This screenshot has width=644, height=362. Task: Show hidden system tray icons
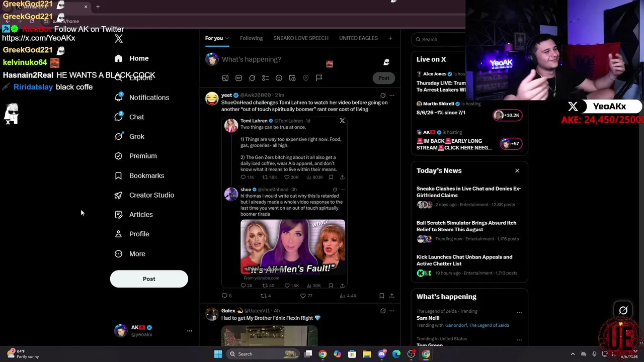[573, 354]
